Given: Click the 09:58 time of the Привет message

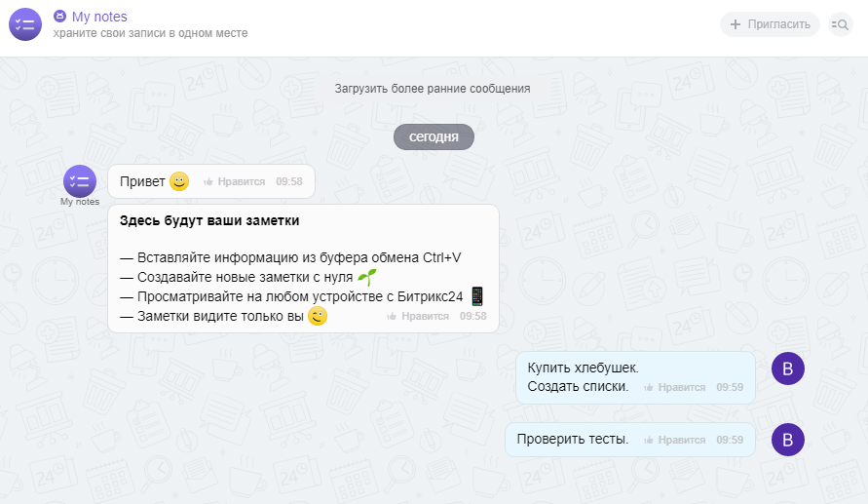Looking at the screenshot, I should tap(289, 181).
